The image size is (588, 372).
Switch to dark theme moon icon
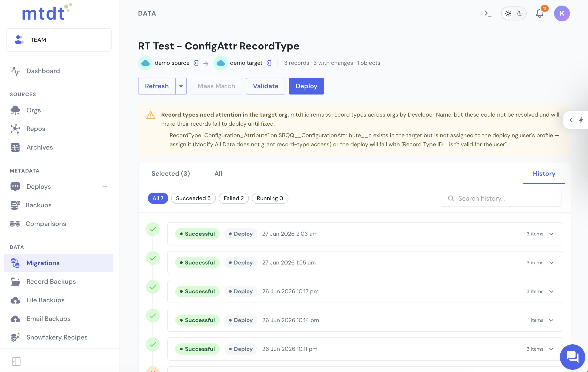point(520,13)
